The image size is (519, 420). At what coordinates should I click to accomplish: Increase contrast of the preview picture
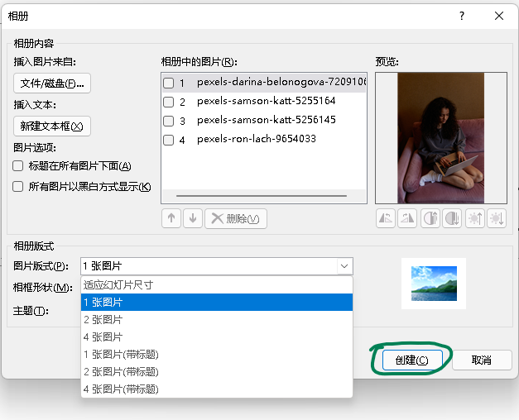coord(430,218)
